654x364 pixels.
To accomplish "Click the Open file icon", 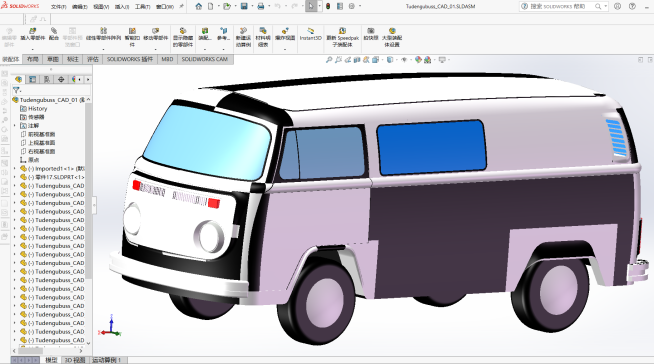I will pyautogui.click(x=227, y=6).
